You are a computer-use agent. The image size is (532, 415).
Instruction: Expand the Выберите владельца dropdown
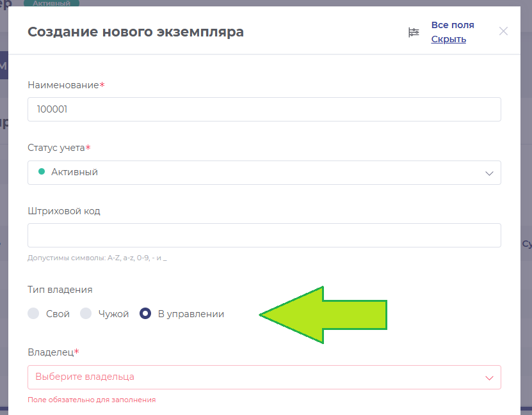click(256, 377)
